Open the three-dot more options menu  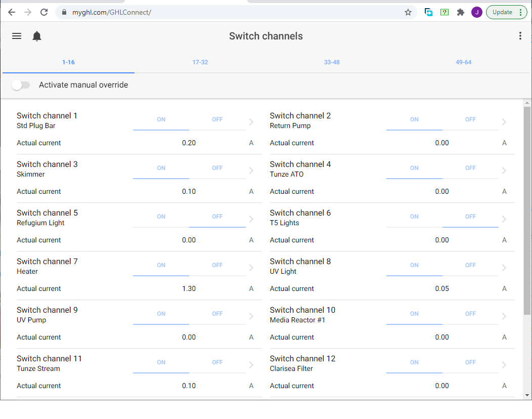(x=520, y=36)
